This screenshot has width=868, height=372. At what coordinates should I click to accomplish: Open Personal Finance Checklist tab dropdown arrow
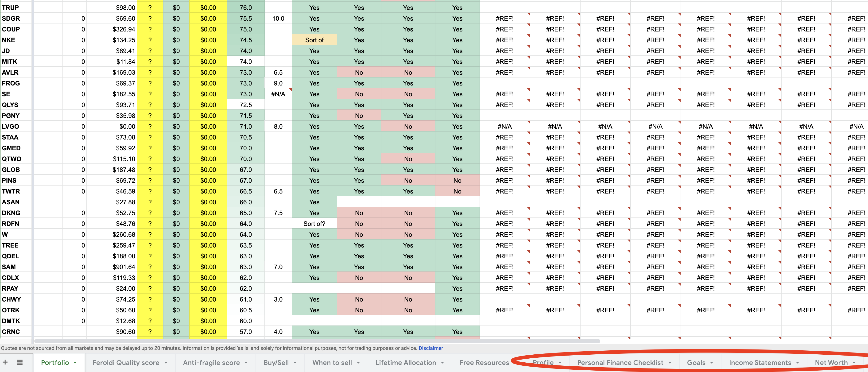coord(670,363)
